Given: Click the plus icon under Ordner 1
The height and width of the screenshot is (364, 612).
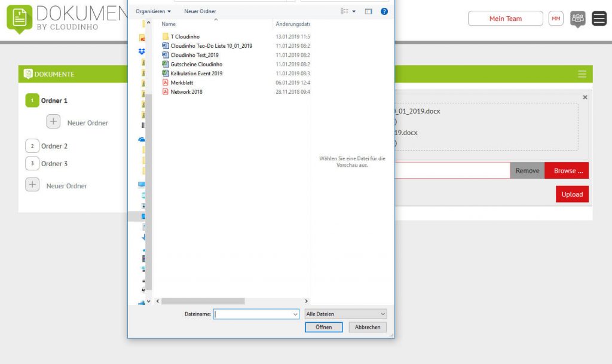Looking at the screenshot, I should click(x=53, y=121).
